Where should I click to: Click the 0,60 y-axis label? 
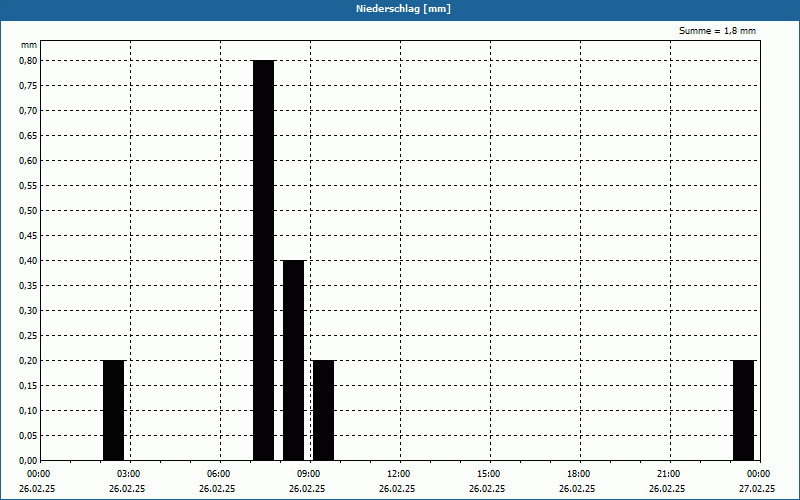[x=28, y=161]
